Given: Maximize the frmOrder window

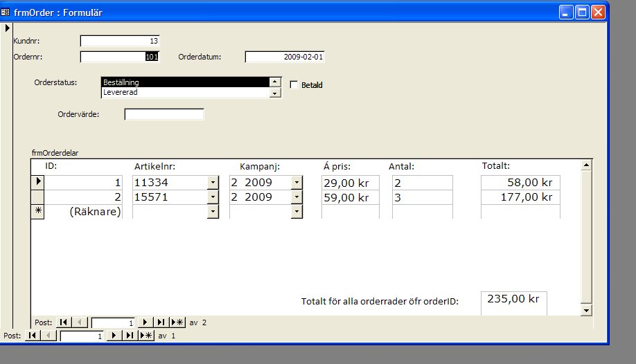Looking at the screenshot, I should point(582,12).
